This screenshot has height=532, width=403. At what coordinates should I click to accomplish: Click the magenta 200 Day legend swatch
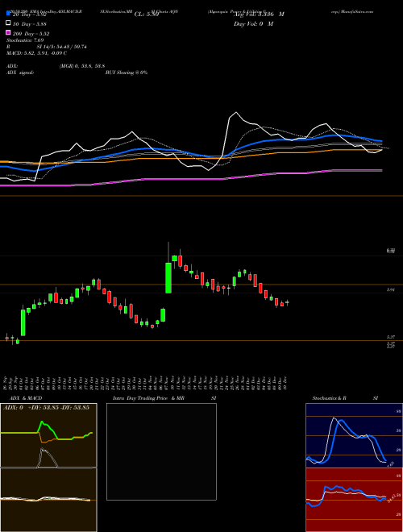click(x=8, y=32)
